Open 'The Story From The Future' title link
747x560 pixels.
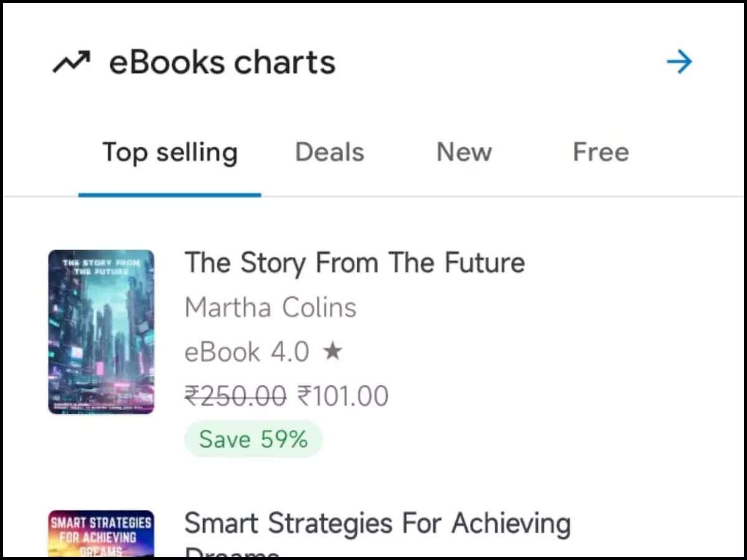point(354,262)
